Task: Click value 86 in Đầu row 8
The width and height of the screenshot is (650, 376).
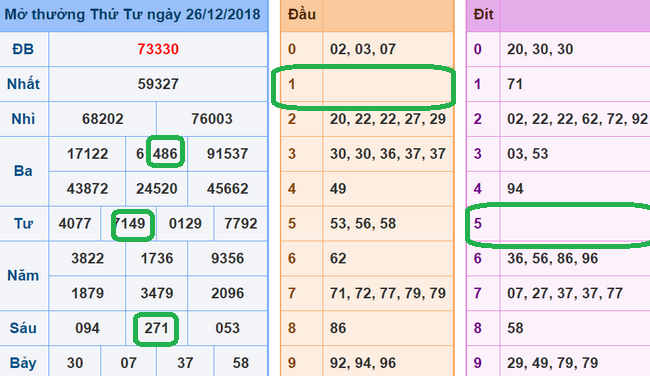Action: point(338,328)
